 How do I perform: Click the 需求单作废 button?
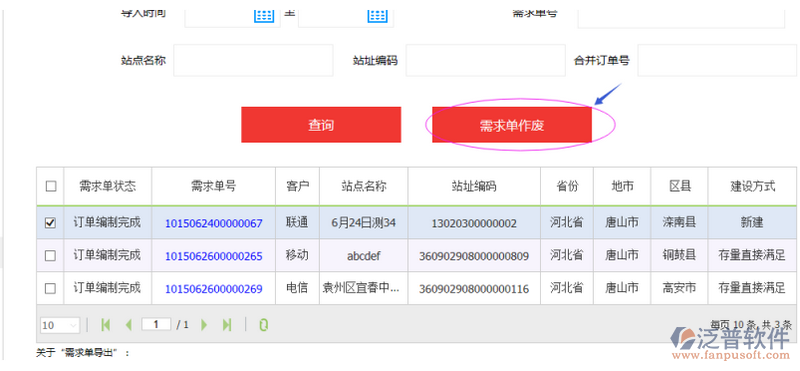coord(512,125)
